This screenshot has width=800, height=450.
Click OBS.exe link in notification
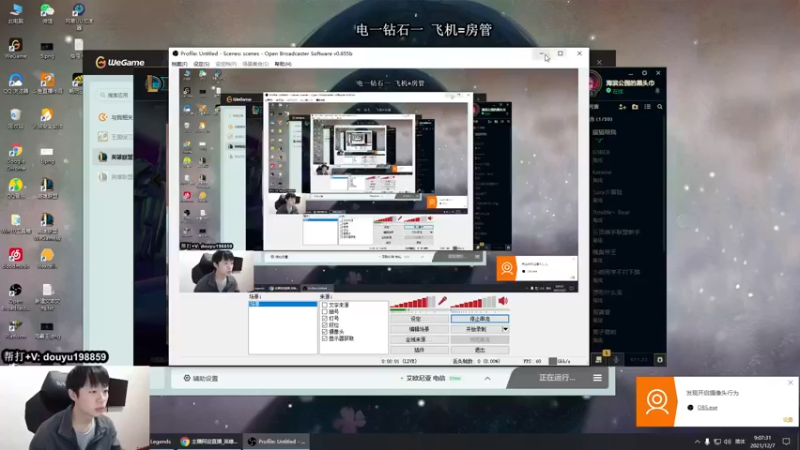pos(707,407)
